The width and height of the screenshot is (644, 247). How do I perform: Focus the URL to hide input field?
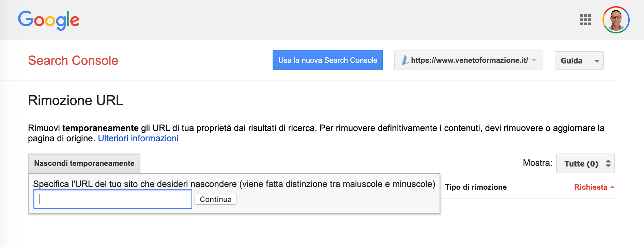click(113, 199)
